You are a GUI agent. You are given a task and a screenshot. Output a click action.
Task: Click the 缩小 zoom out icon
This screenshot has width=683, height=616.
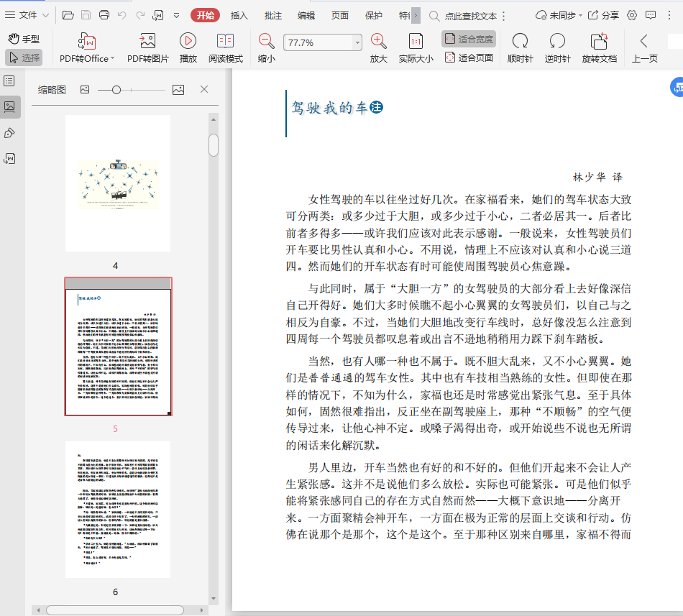click(x=266, y=48)
